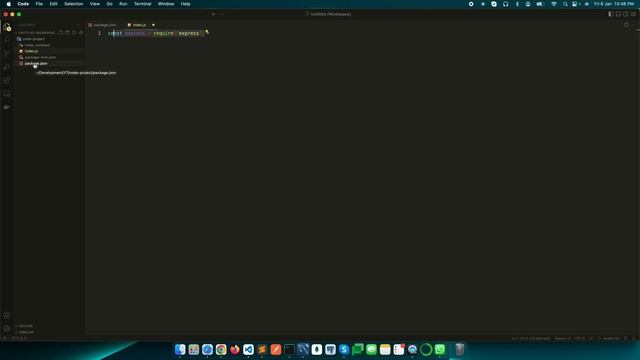This screenshot has height=360, width=640.
Task: Select index.js in the file tree
Action: pos(50,51)
